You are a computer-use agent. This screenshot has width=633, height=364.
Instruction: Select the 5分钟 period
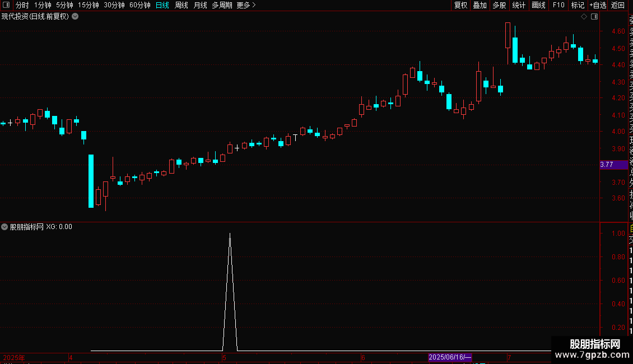pos(64,5)
